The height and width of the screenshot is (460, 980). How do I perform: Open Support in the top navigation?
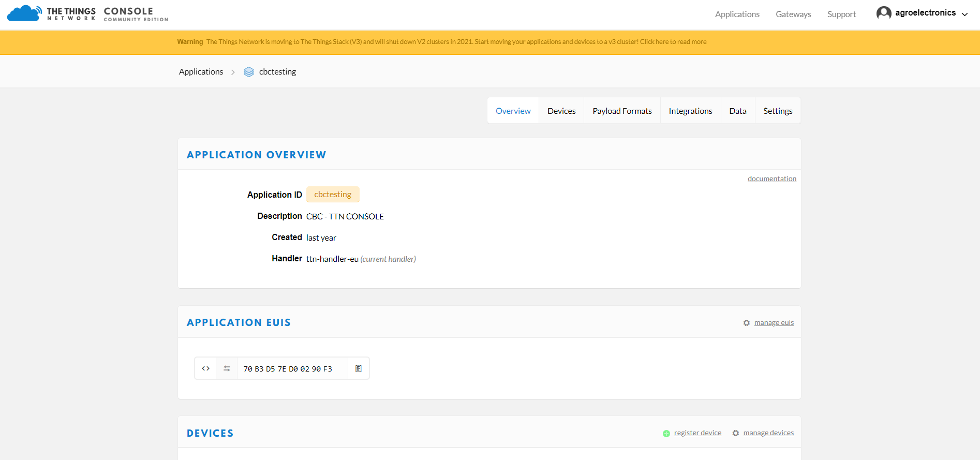(841, 14)
